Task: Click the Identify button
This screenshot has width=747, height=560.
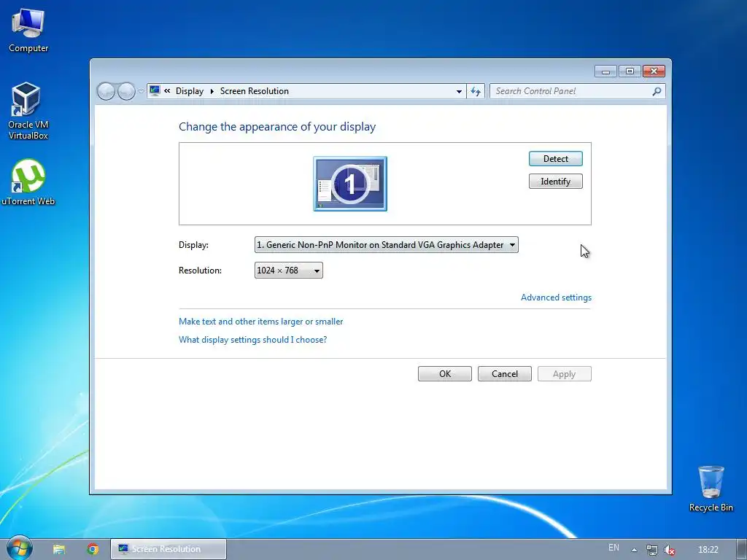Action: 555,182
